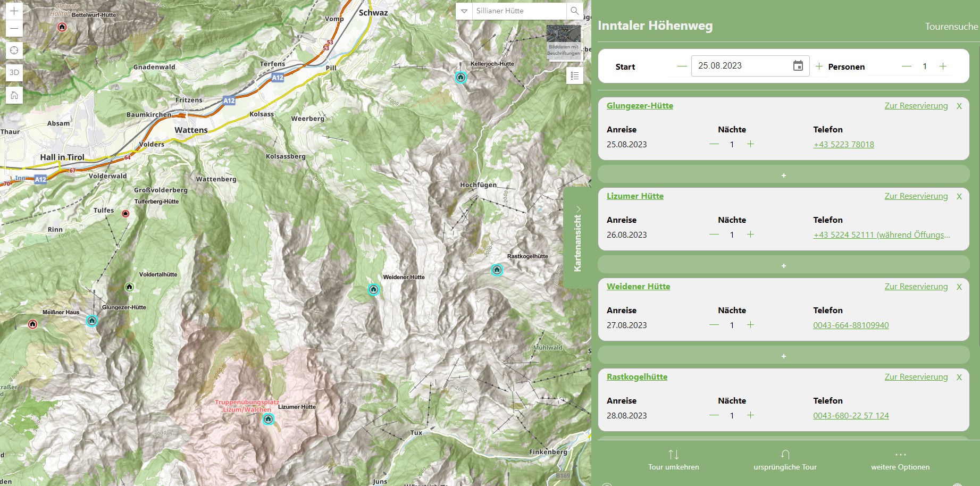
Task: Open weitere Optionen menu
Action: click(900, 460)
